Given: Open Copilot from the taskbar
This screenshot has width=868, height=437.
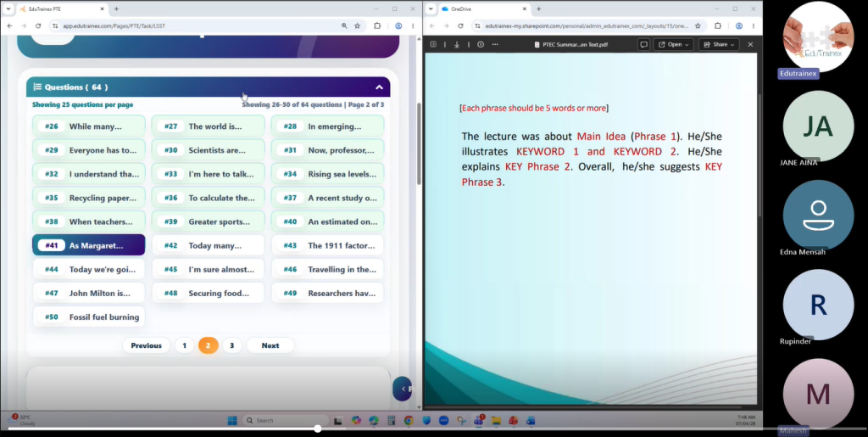Looking at the screenshot, I should tap(356, 420).
